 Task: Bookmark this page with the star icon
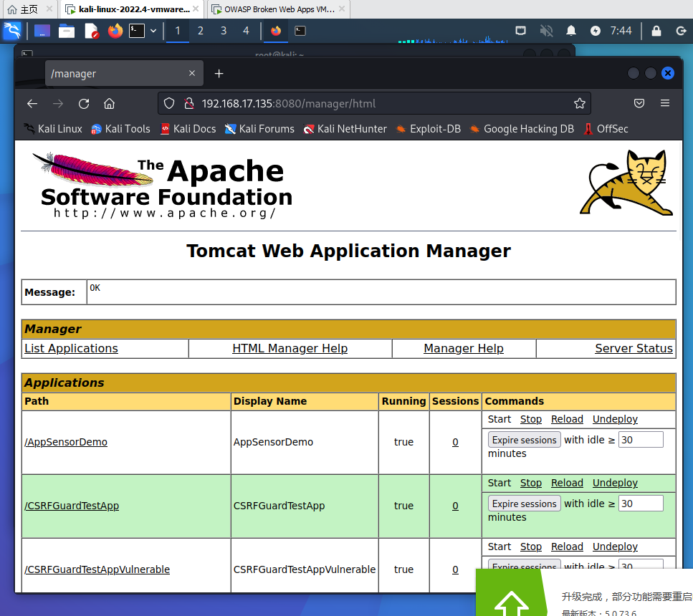tap(580, 104)
